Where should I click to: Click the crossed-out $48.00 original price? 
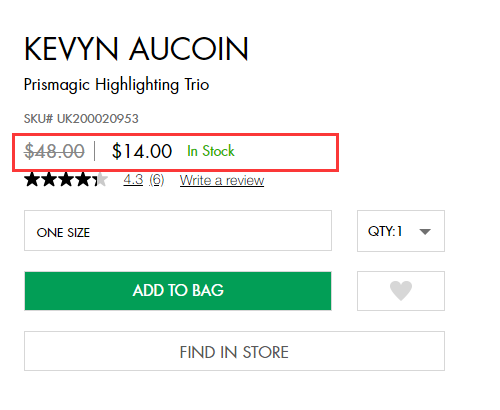[54, 151]
